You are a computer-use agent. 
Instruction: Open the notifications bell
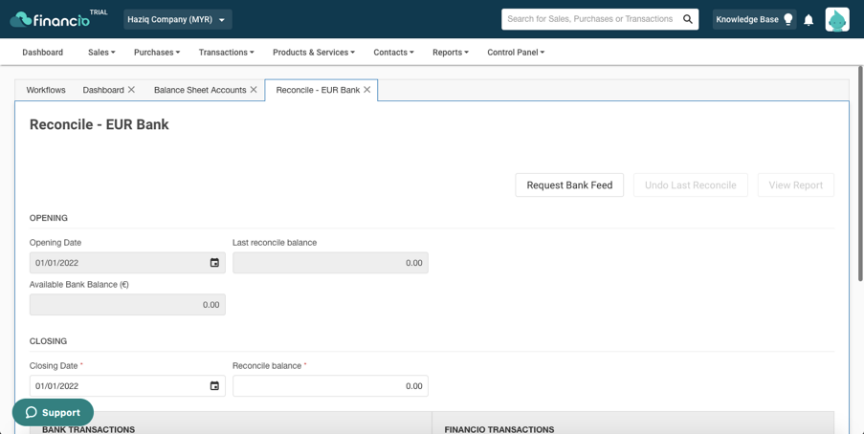click(x=808, y=20)
